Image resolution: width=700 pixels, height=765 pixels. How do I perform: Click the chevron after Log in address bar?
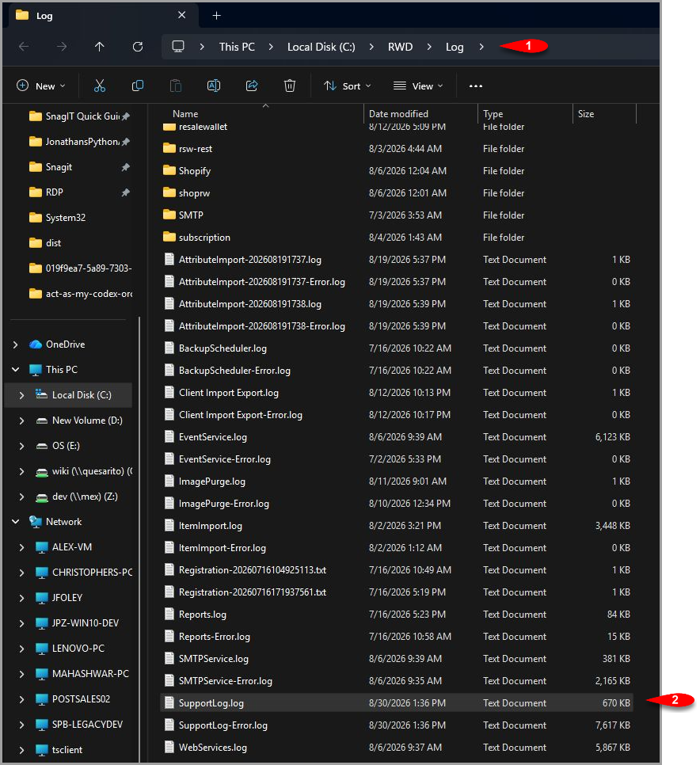coord(481,47)
